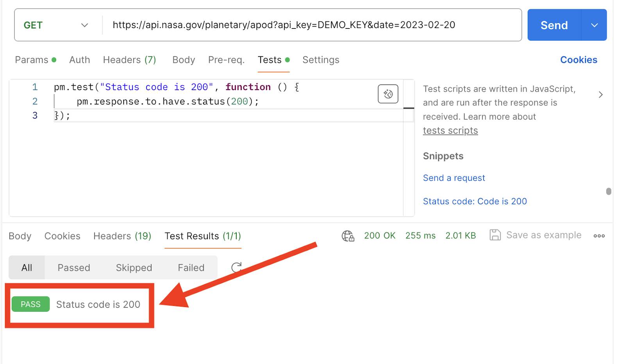Screen dimensions: 625x364
Task: Expand the Send button dropdown arrow
Action: (594, 25)
